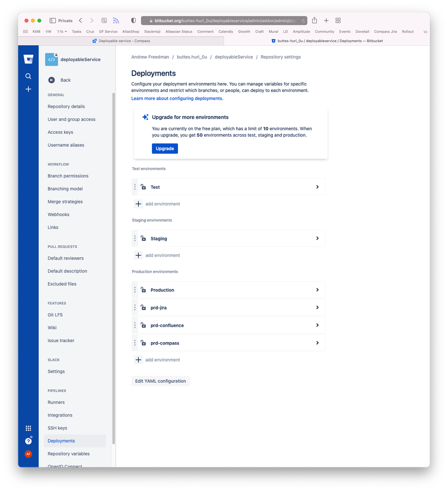Open the Compass Jira bookmark
448x491 pixels.
click(386, 31)
